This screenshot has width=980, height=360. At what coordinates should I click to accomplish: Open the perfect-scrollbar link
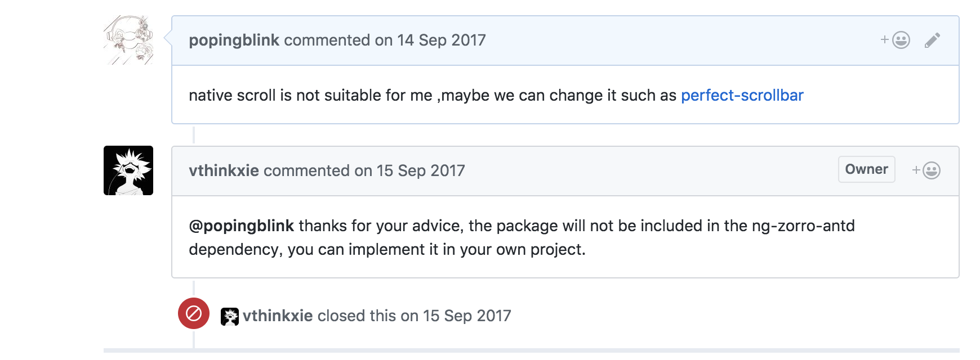point(742,96)
